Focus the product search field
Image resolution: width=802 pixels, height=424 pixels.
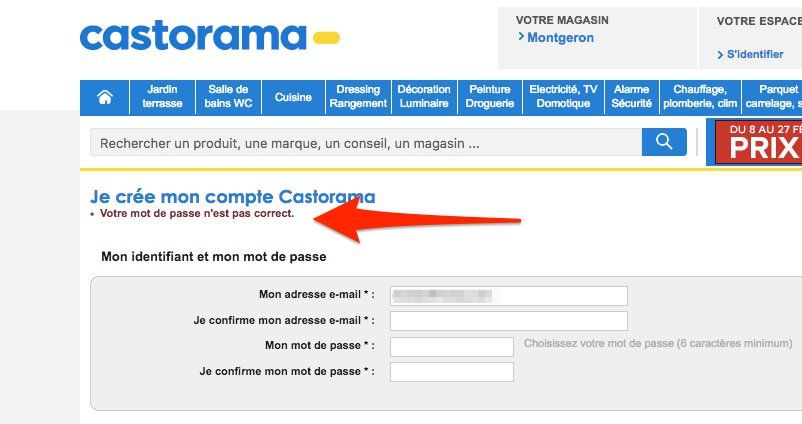[366, 143]
